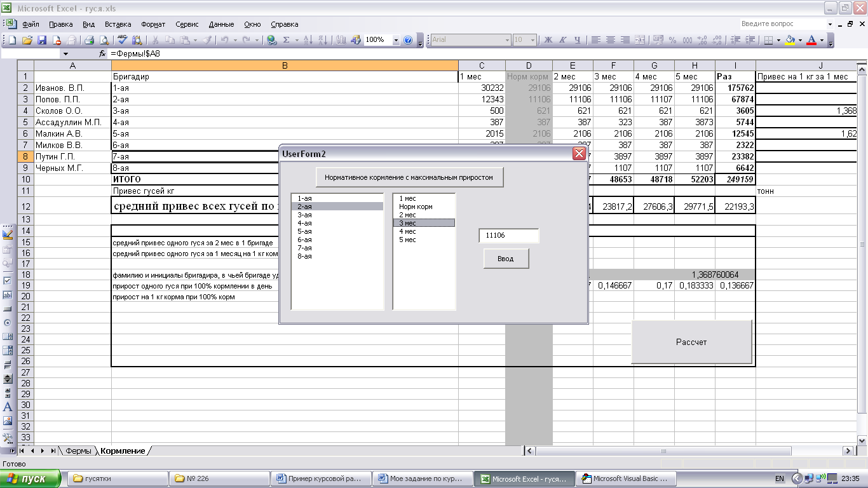Click the AutoSum sigma icon

point(286,40)
